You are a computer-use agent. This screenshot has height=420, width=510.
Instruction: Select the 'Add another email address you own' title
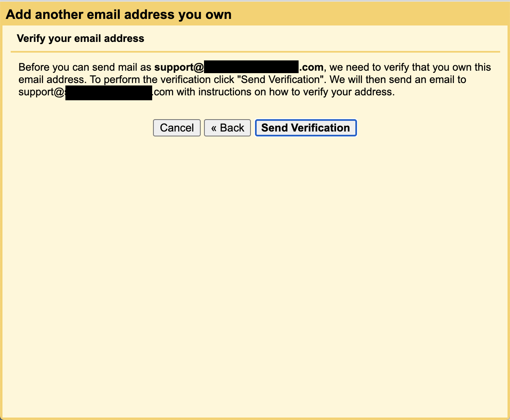coord(118,15)
